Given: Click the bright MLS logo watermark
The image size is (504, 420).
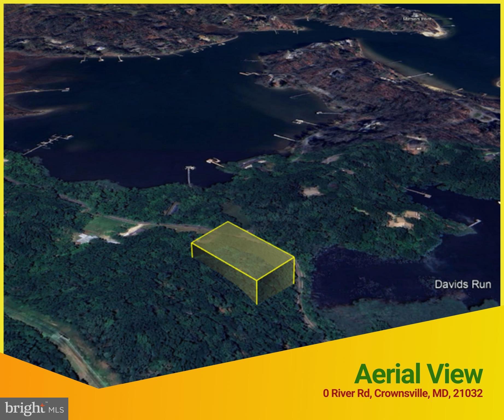Looking at the screenshot, I should point(34,409).
